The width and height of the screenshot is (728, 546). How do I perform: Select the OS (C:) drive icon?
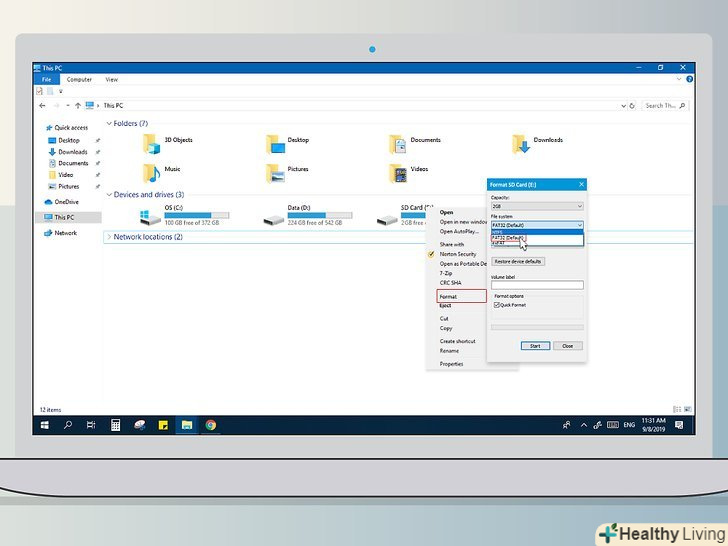(x=152, y=216)
